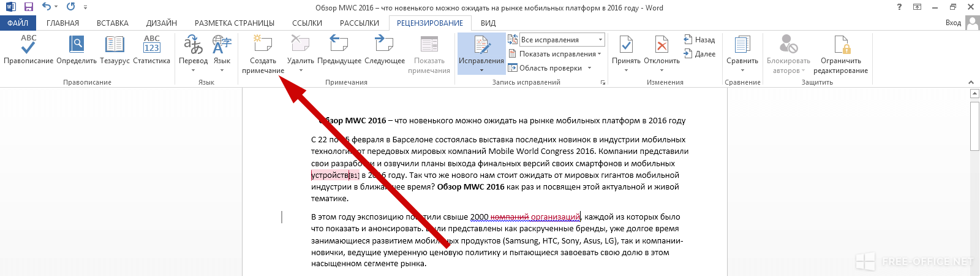Image resolution: width=980 pixels, height=276 pixels.
Task: Click the comment marker [В1] in text
Action: click(355, 175)
